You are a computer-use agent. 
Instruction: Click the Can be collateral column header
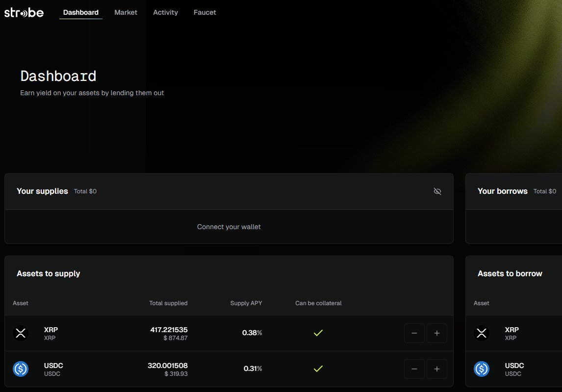(x=318, y=303)
